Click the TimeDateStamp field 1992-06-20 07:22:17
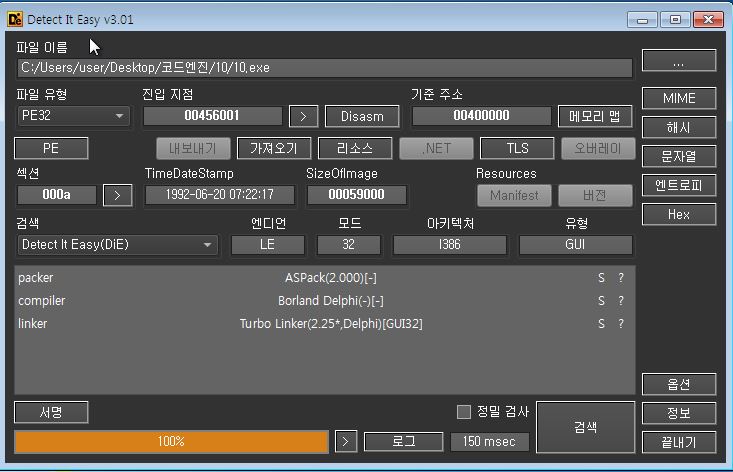This screenshot has height=472, width=733. (x=220, y=195)
